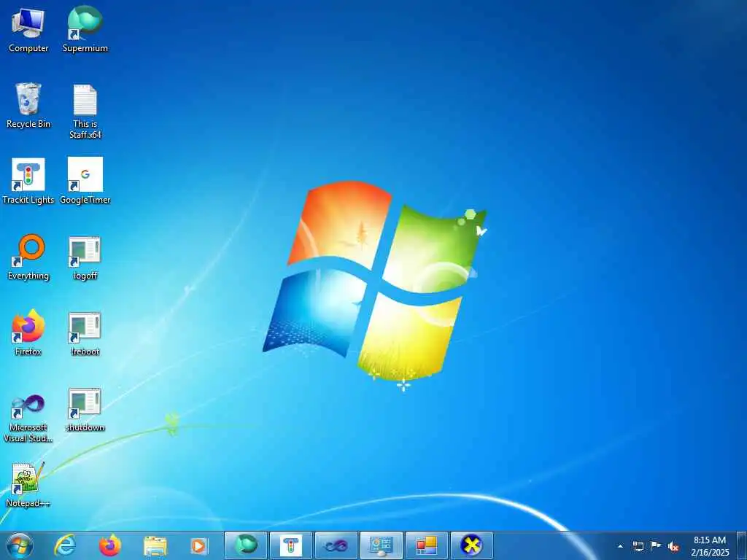
Task: Open the Action Center flag icon
Action: pyautogui.click(x=656, y=546)
